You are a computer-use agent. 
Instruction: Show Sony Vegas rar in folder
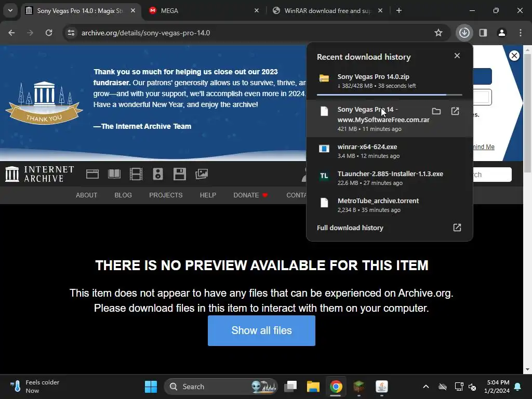click(x=436, y=111)
